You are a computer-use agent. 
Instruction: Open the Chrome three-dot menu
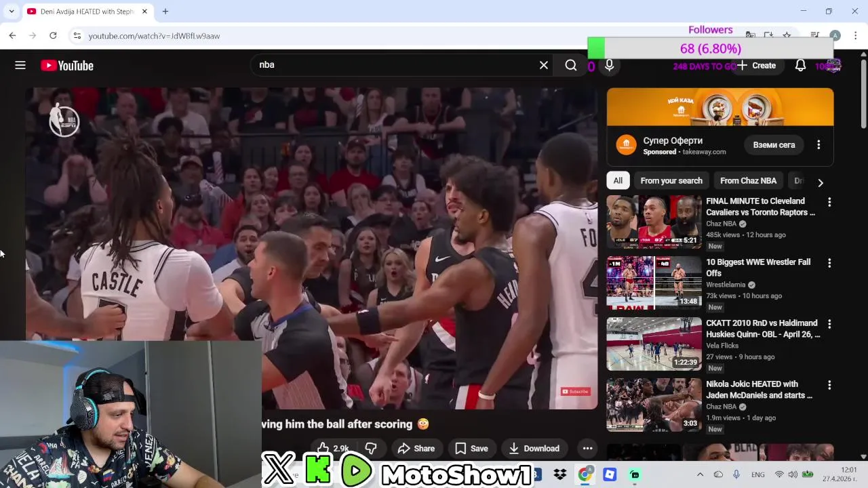point(856,35)
